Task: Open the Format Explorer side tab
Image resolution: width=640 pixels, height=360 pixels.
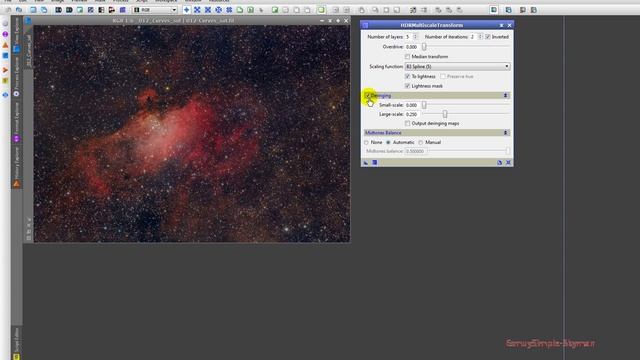Action: [x=17, y=122]
